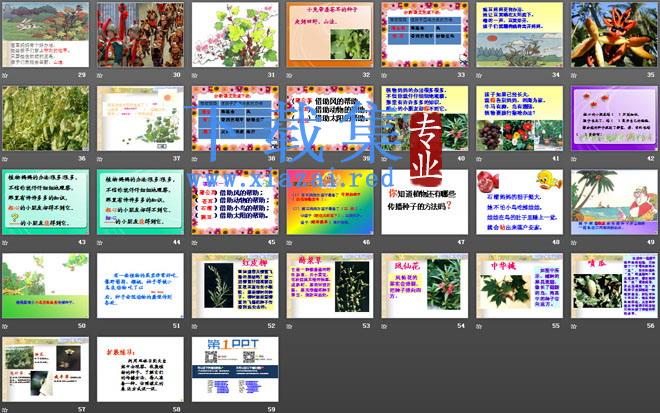The image size is (660, 413).
Task: Click the animation star under slide 45
Action: (194, 243)
